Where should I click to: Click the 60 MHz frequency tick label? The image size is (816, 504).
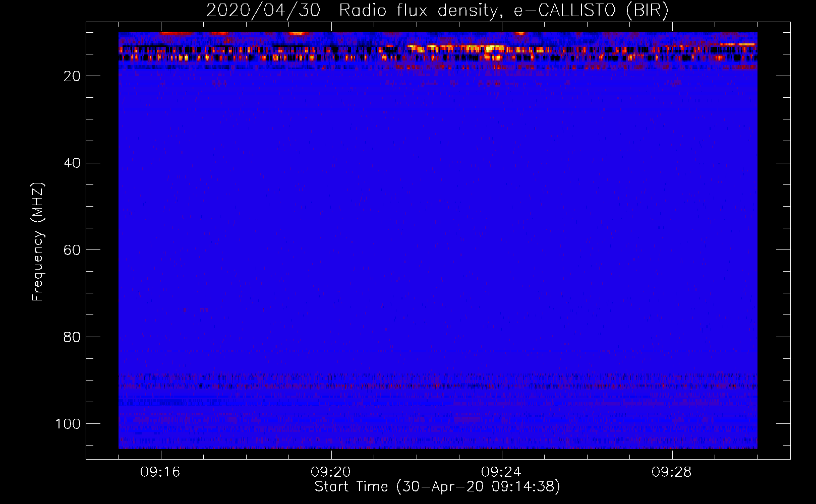pyautogui.click(x=72, y=250)
